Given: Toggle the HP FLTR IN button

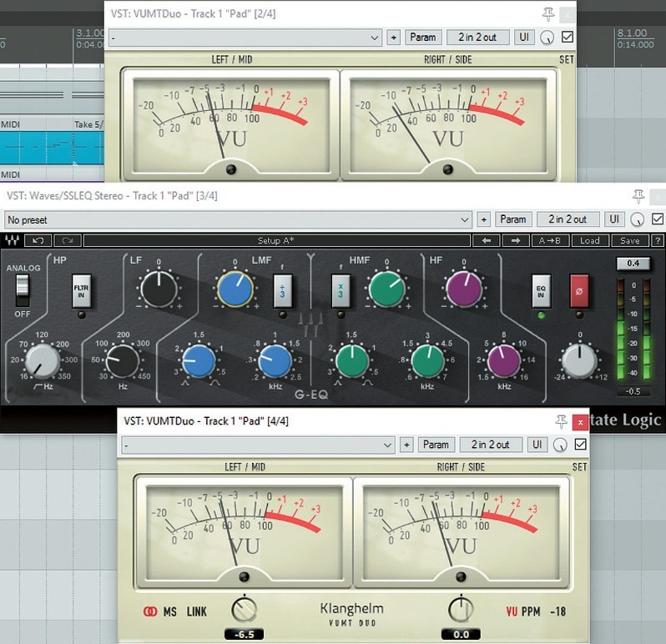Looking at the screenshot, I should click(x=82, y=291).
